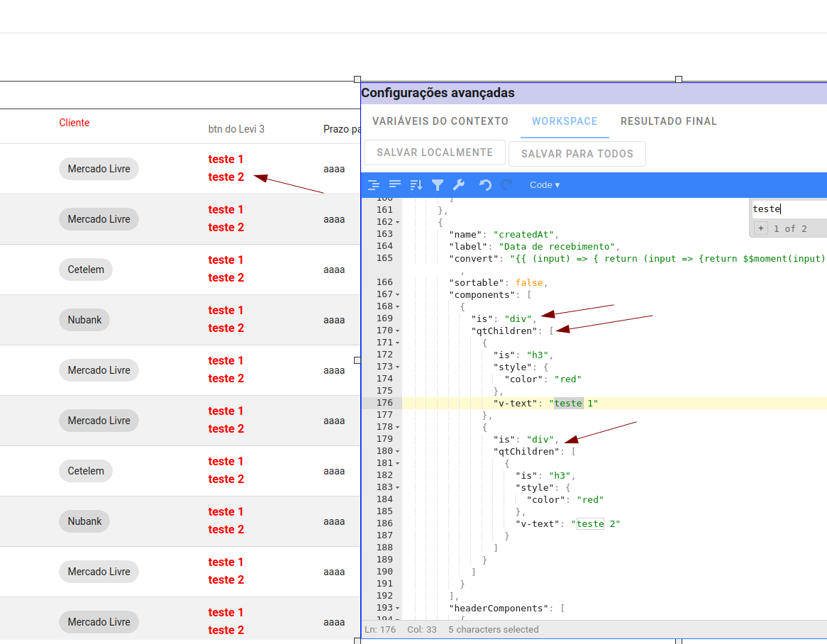Image resolution: width=827 pixels, height=644 pixels.
Task: Click "teste 1" v-text value on line 176
Action: pos(573,404)
